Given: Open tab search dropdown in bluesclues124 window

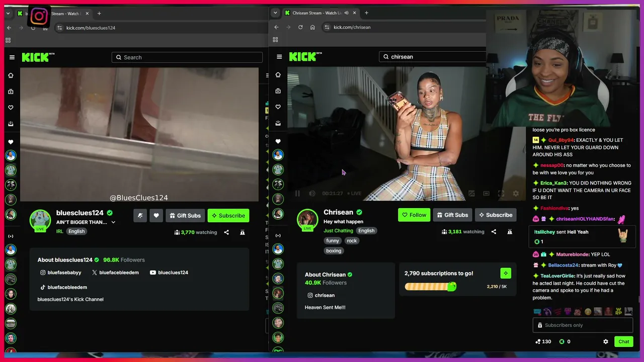Looking at the screenshot, I should point(8,14).
